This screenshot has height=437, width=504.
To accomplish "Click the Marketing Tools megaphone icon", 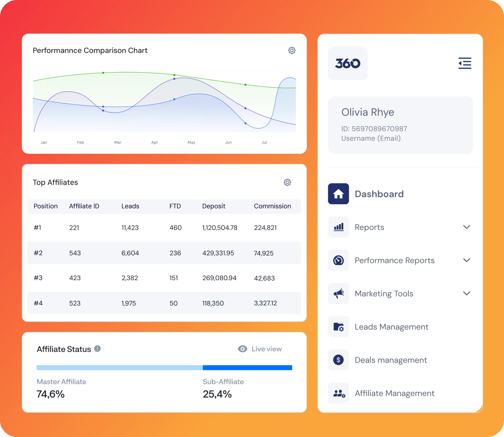I will pos(338,293).
